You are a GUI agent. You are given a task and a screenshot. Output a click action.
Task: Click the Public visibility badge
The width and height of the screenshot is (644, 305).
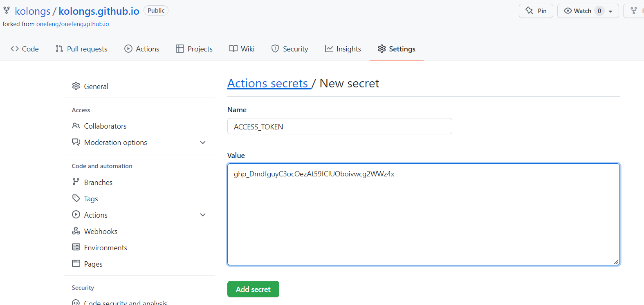click(156, 11)
